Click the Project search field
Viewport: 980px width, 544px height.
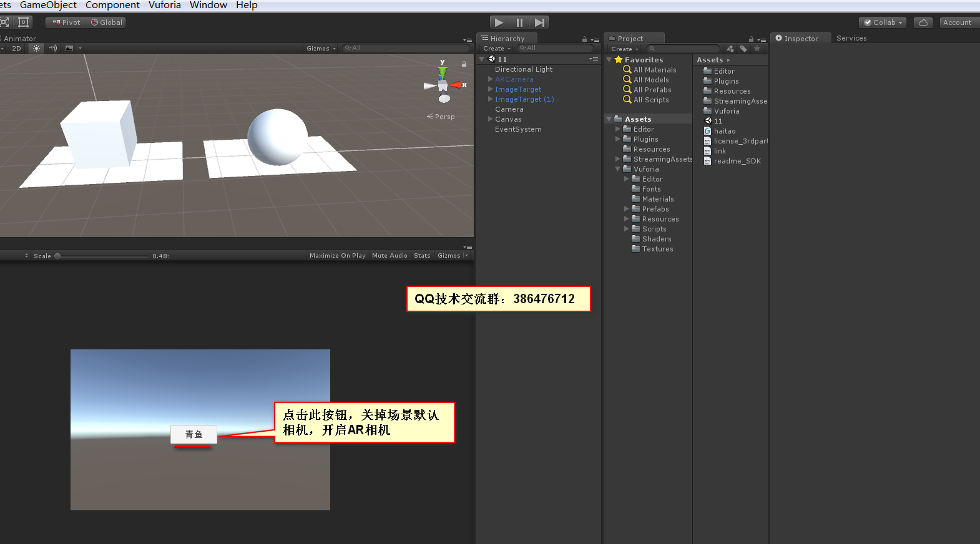[683, 49]
